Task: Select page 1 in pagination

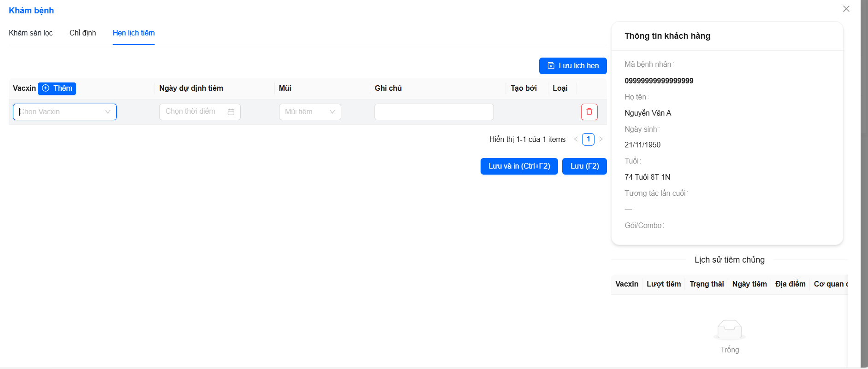Action: click(x=588, y=139)
